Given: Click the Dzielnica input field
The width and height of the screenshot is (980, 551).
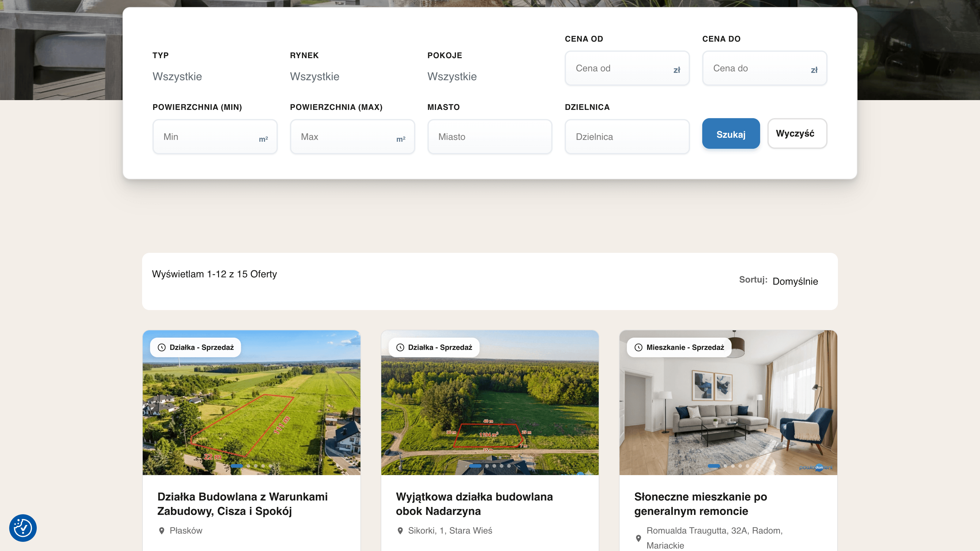Looking at the screenshot, I should point(627,137).
